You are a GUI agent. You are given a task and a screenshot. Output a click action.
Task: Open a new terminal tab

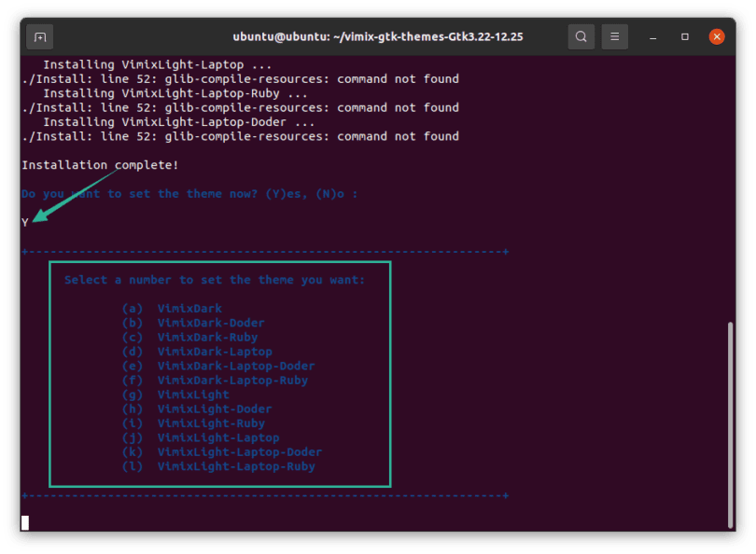[39, 36]
